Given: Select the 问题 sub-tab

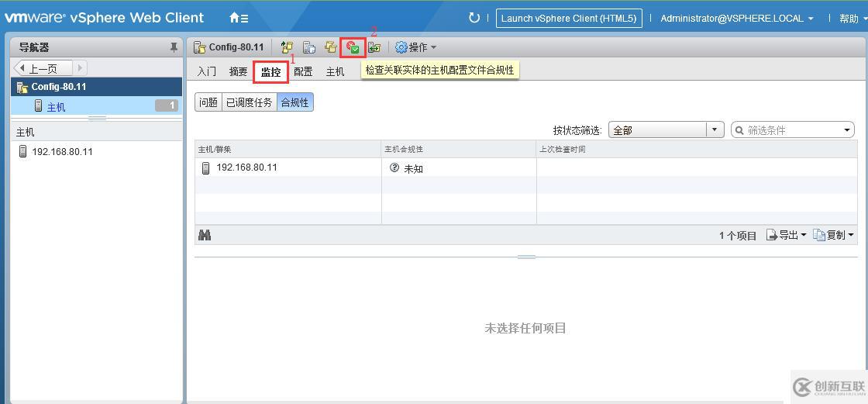Looking at the screenshot, I should coord(208,102).
